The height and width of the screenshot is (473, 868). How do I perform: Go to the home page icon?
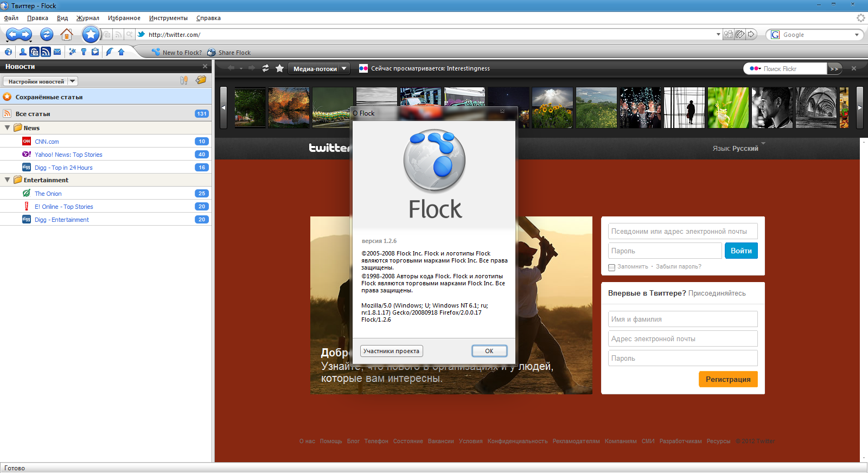coord(66,35)
